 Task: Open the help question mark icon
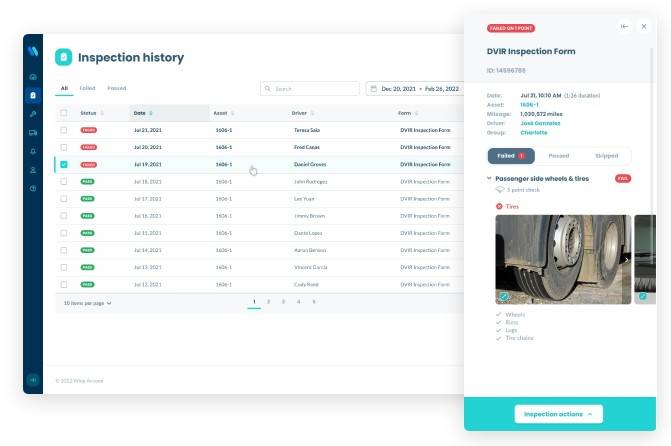(x=33, y=188)
